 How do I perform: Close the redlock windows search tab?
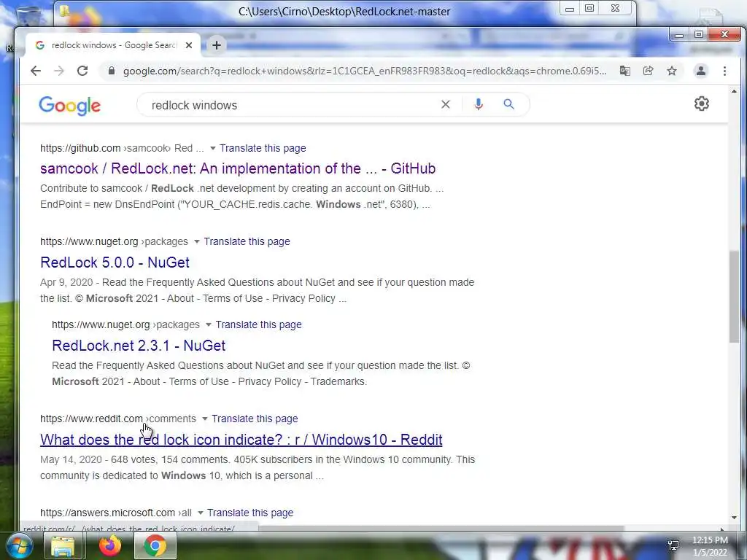(189, 45)
